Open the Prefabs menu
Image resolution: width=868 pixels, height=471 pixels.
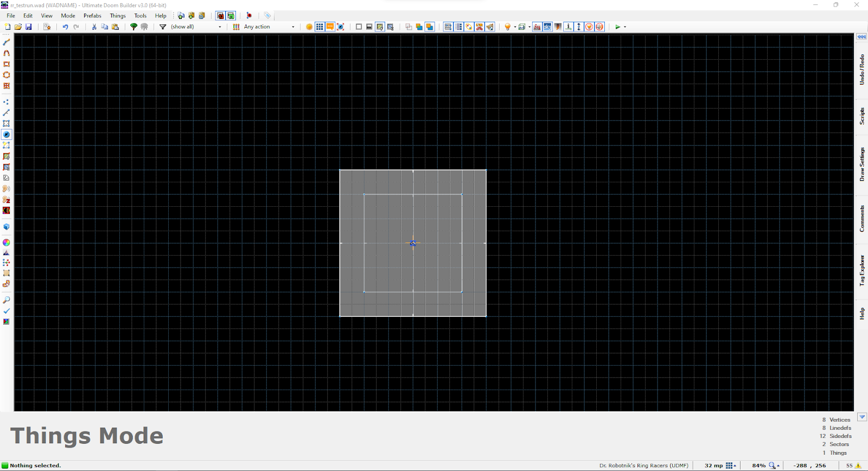click(93, 16)
